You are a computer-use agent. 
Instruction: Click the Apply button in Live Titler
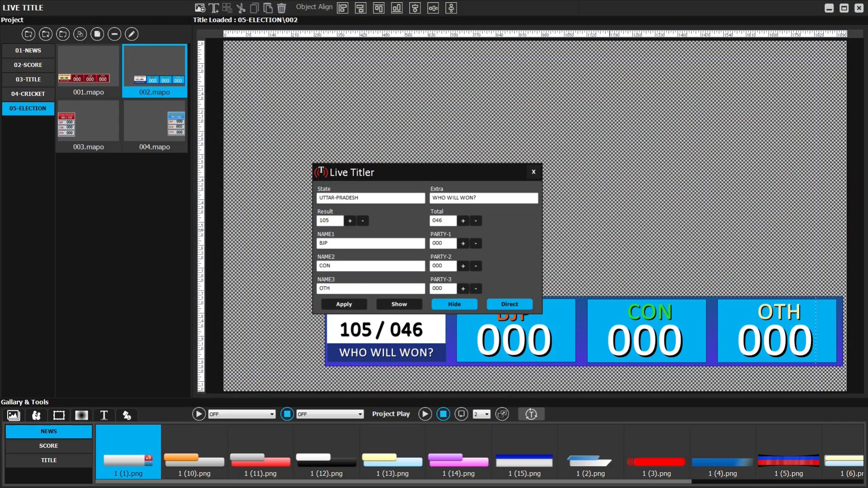(x=344, y=304)
